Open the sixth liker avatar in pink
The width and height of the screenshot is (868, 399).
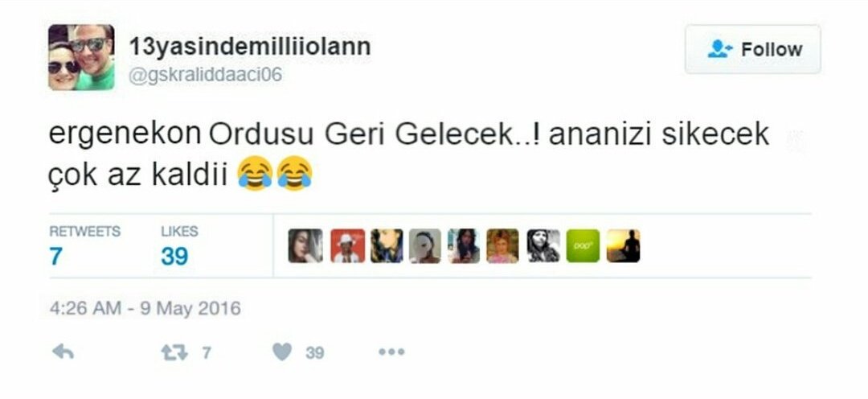(x=502, y=245)
